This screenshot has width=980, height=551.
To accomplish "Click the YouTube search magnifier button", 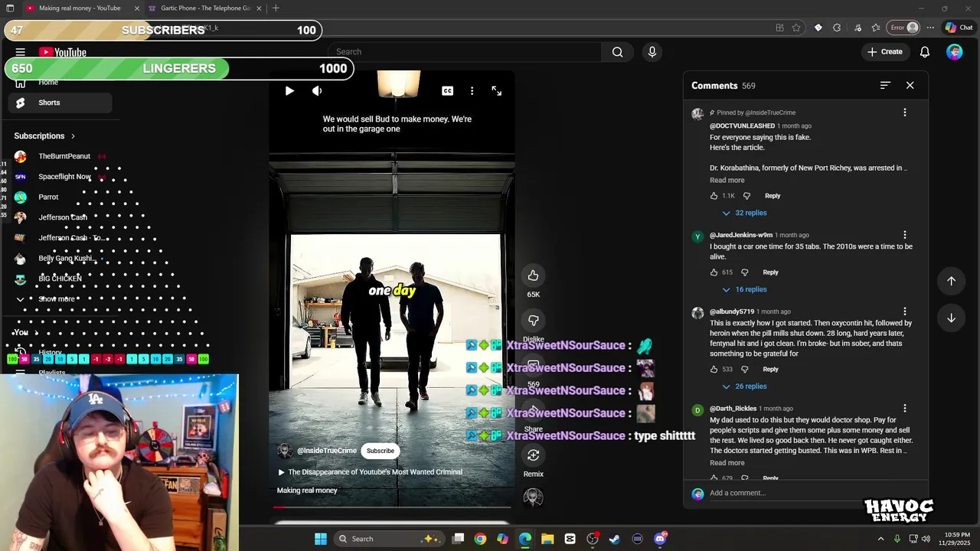I will click(x=617, y=52).
